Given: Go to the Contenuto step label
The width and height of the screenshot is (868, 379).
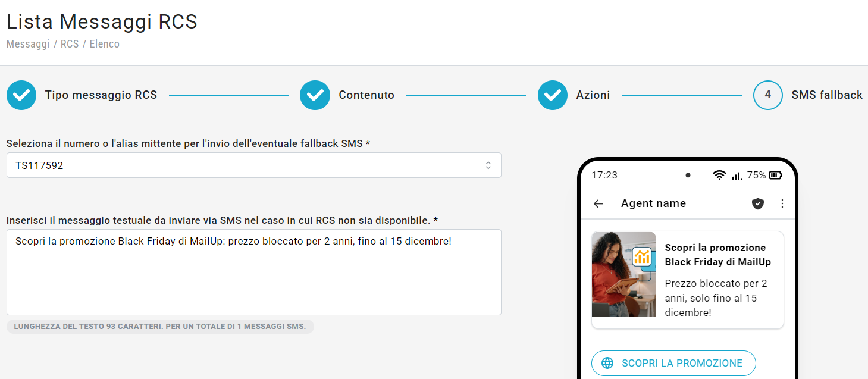Looking at the screenshot, I should coord(366,95).
